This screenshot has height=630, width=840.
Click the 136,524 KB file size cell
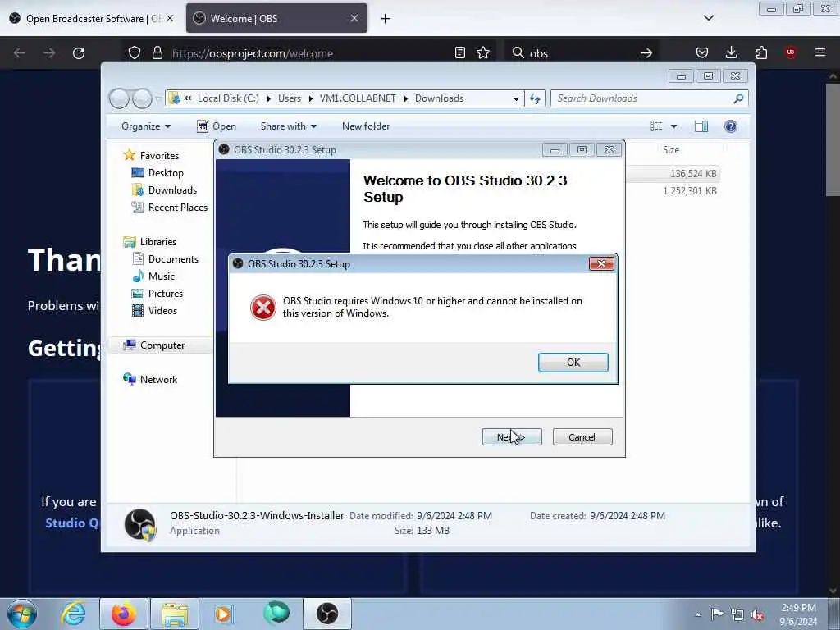coord(692,174)
